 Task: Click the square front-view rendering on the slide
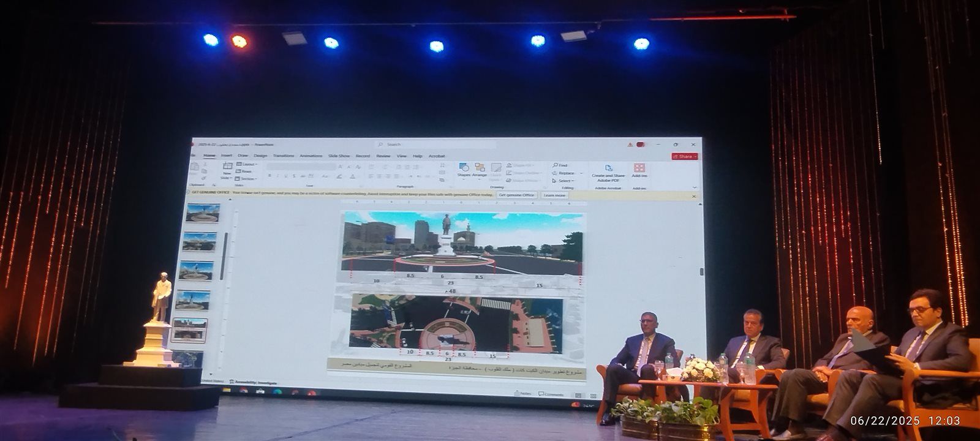[463, 244]
